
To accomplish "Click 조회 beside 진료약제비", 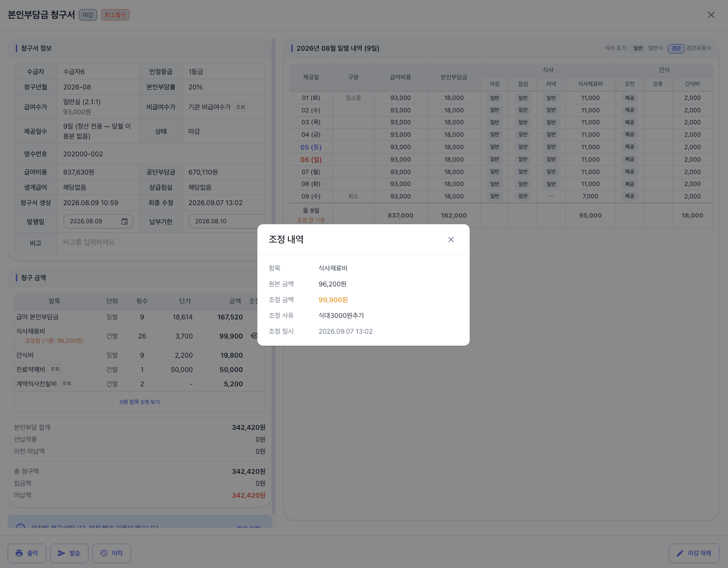I will tap(55, 369).
